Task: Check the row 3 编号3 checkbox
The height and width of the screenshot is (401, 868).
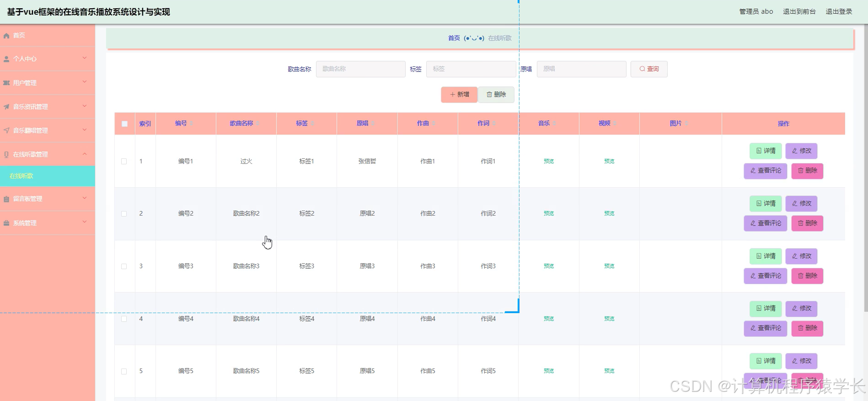Action: (124, 266)
